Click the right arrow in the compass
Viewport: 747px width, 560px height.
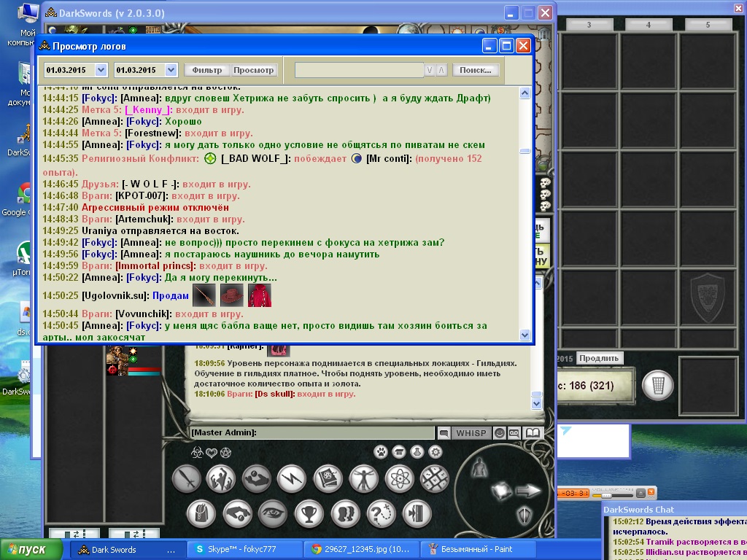pyautogui.click(x=528, y=491)
